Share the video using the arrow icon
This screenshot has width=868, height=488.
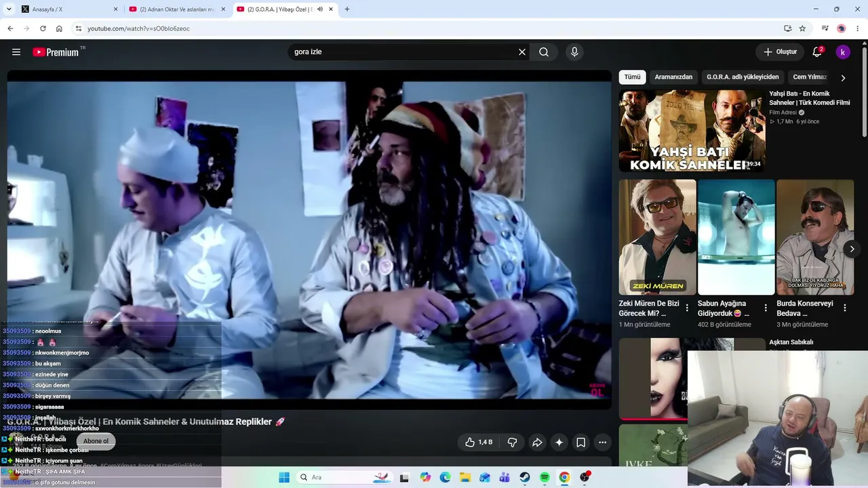(537, 443)
